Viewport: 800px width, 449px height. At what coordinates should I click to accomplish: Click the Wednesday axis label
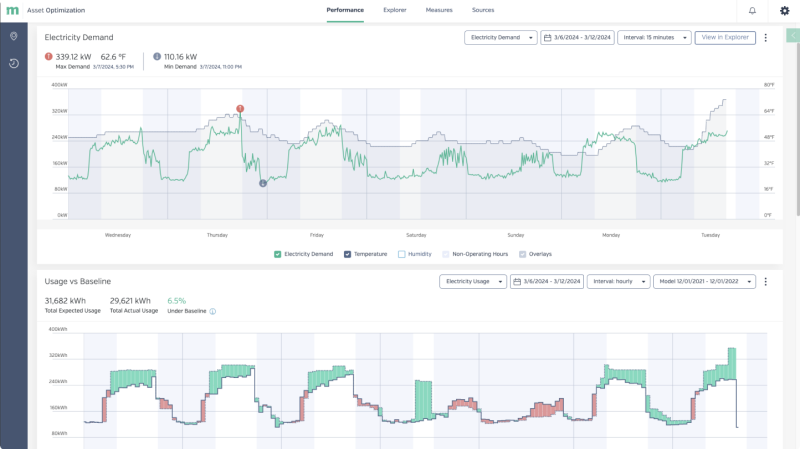118,235
